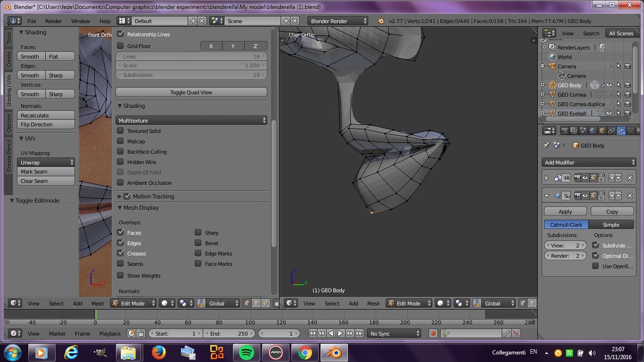This screenshot has width=644, height=362.
Task: Enable the Backface Culling checkbox
Action: (x=121, y=151)
